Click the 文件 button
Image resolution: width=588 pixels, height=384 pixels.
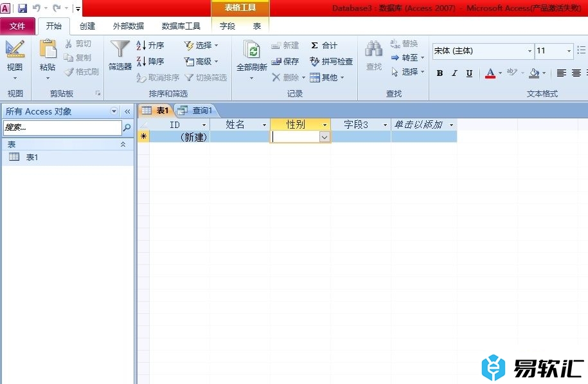click(18, 26)
